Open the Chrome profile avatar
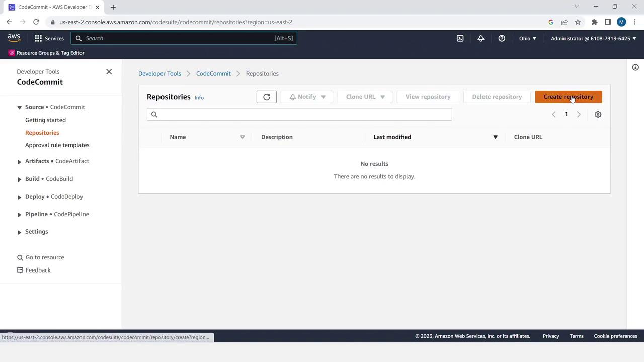The width and height of the screenshot is (644, 362). coord(621,22)
